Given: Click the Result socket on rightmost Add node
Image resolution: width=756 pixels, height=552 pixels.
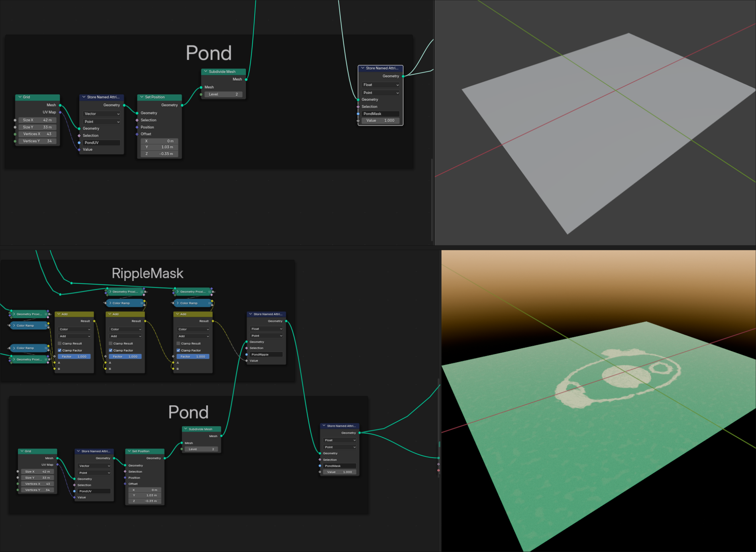Looking at the screenshot, I should click(213, 321).
